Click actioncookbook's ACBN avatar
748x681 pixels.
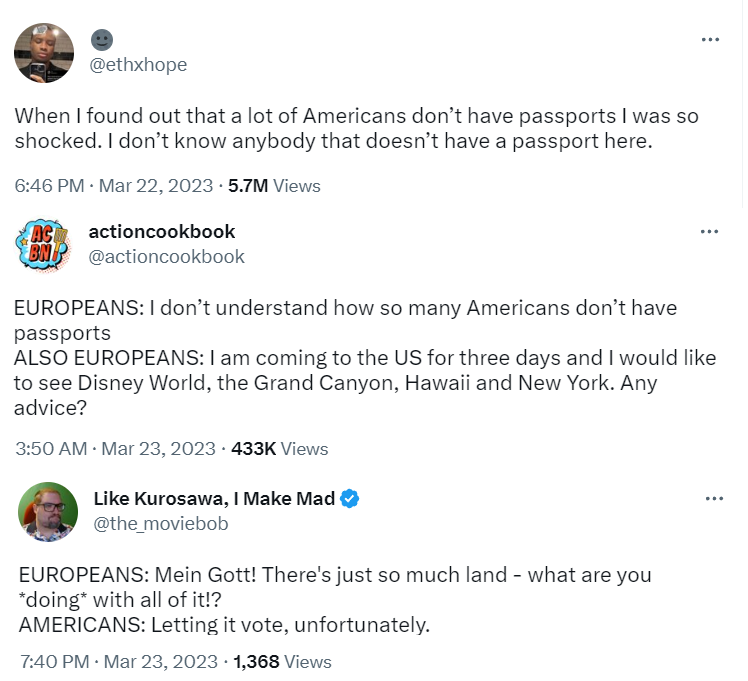coord(44,244)
